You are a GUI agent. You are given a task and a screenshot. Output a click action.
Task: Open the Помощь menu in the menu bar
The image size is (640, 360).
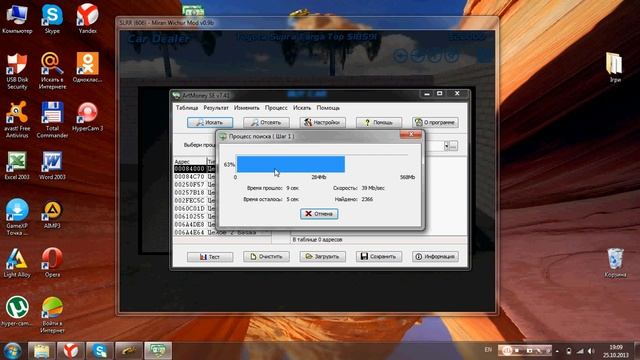click(x=328, y=108)
